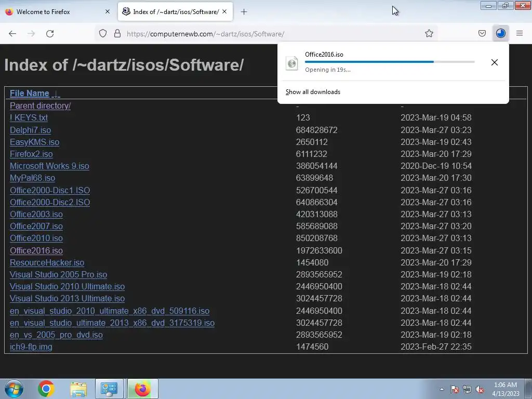The height and width of the screenshot is (399, 532).
Task: Click the Office2007.iso link
Action: coord(36,227)
